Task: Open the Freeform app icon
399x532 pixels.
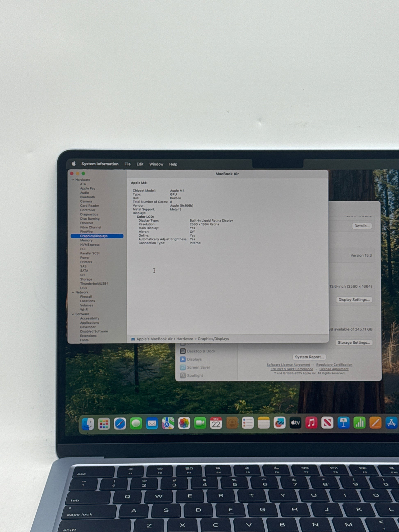Action: point(279,423)
